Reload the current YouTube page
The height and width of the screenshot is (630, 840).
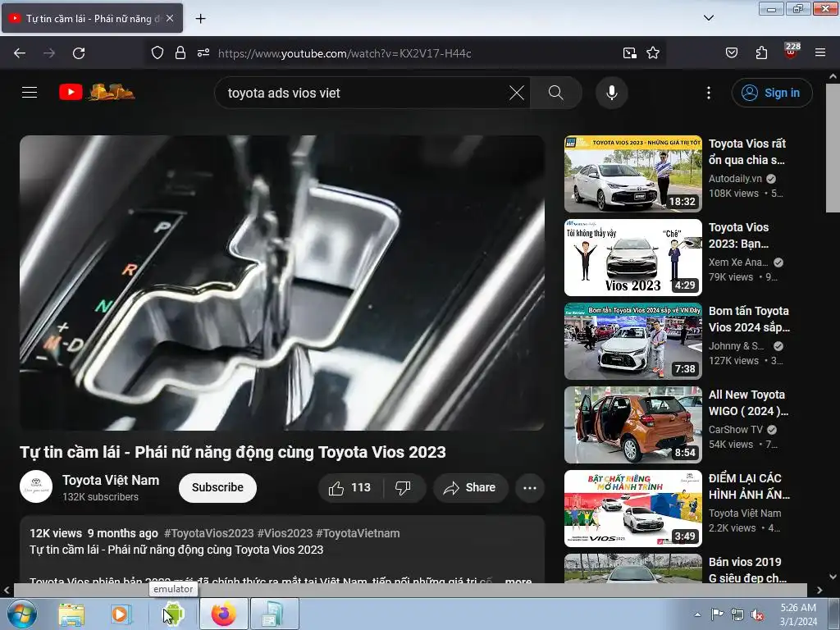(79, 53)
